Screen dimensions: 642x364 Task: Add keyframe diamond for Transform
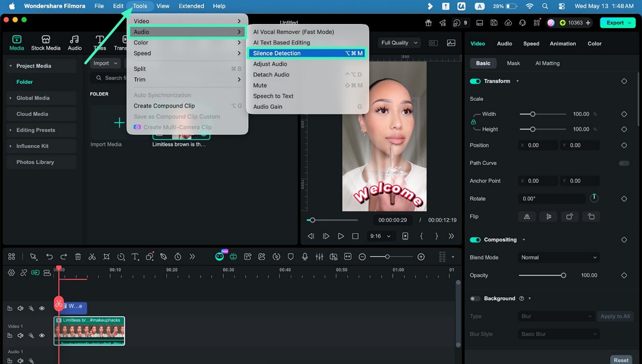(x=624, y=81)
